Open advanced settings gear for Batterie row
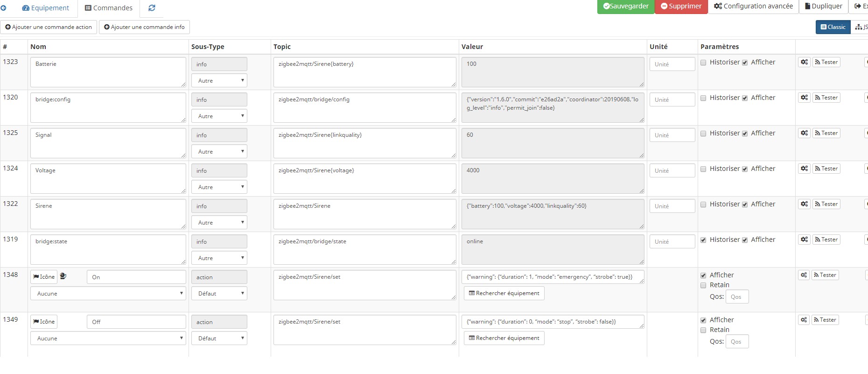Screen dimensions: 868x374 coord(804,62)
